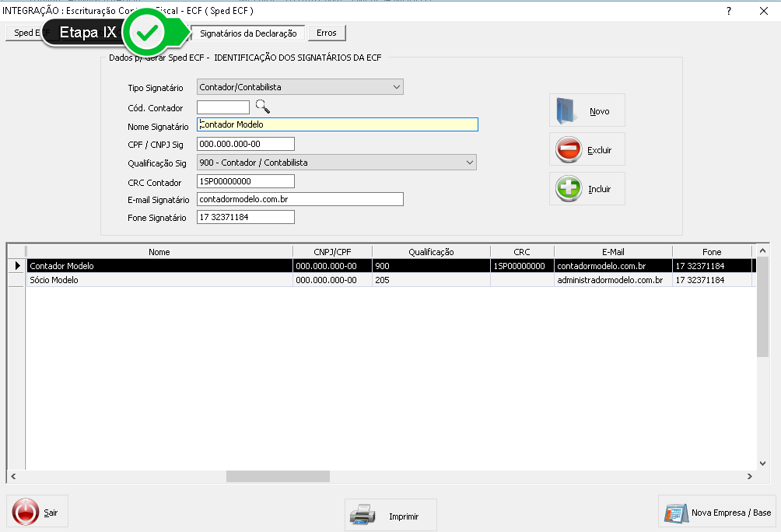Click the help question mark in title bar
This screenshot has width=781, height=532.
coord(729,11)
